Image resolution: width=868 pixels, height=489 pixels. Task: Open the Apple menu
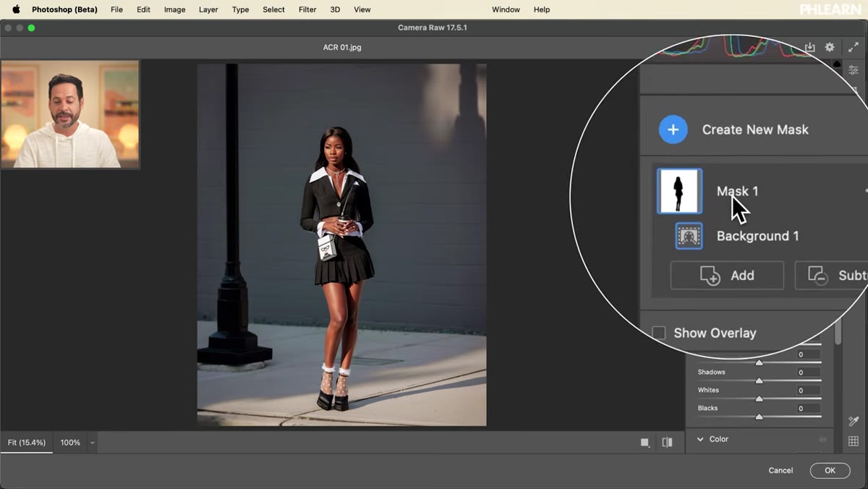pyautogui.click(x=16, y=9)
